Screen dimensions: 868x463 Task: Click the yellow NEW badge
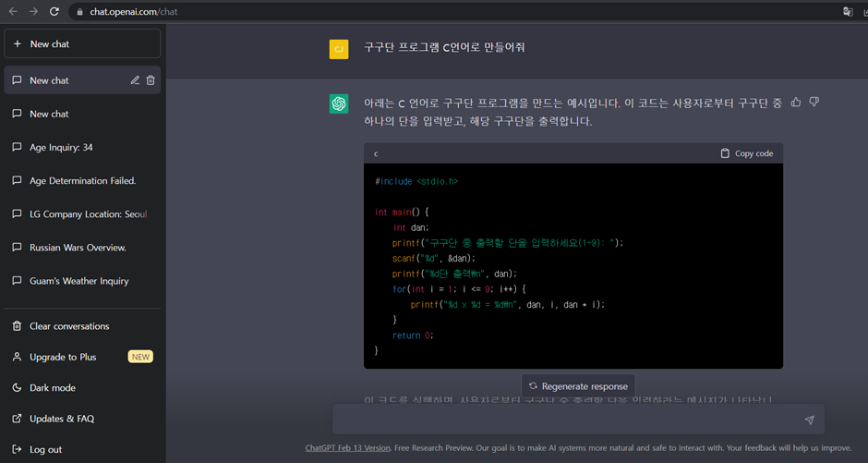coord(140,357)
